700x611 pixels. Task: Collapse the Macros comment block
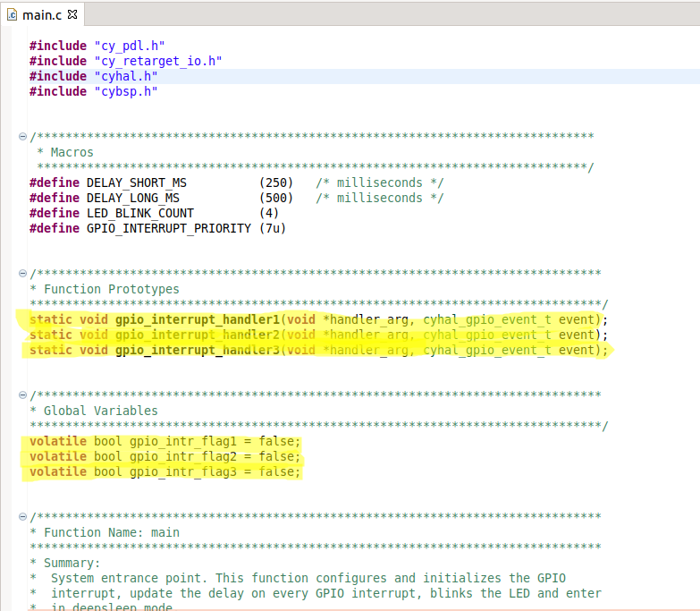click(22, 137)
